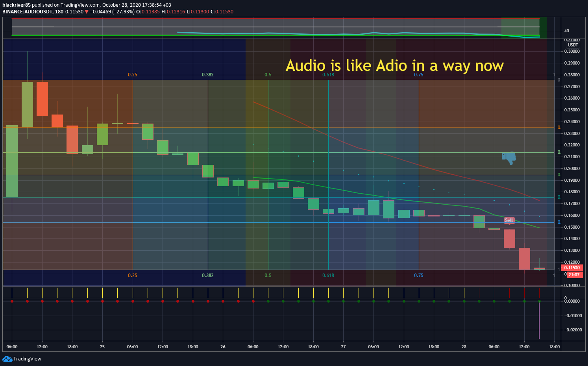The width and height of the screenshot is (588, 366).
Task: Click the 0.10000 price axis label
Action: [572, 285]
